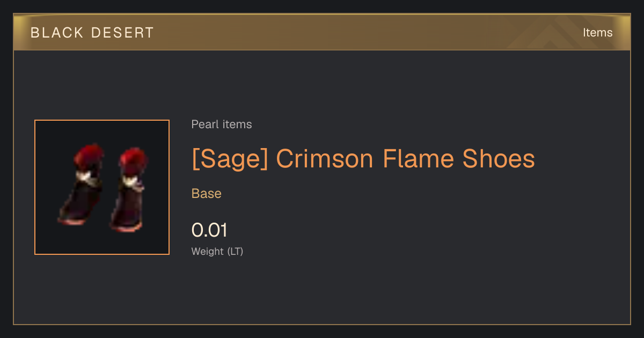Select the left shoe in item icon

[x=82, y=184]
